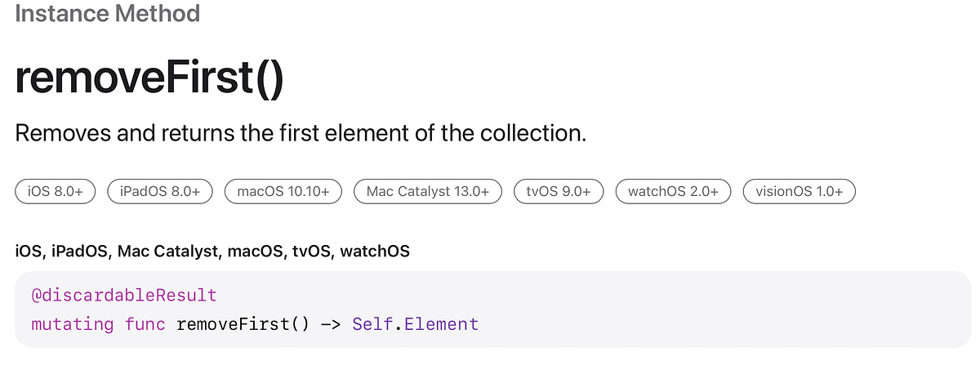This screenshot has width=980, height=365.
Task: Click the iPadOS 8.0+ availability badge
Action: click(160, 192)
